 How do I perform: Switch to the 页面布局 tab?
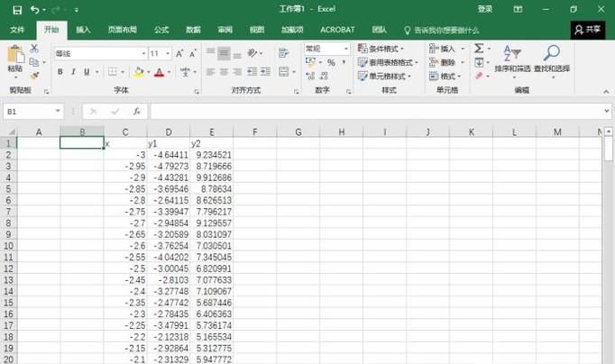point(123,30)
